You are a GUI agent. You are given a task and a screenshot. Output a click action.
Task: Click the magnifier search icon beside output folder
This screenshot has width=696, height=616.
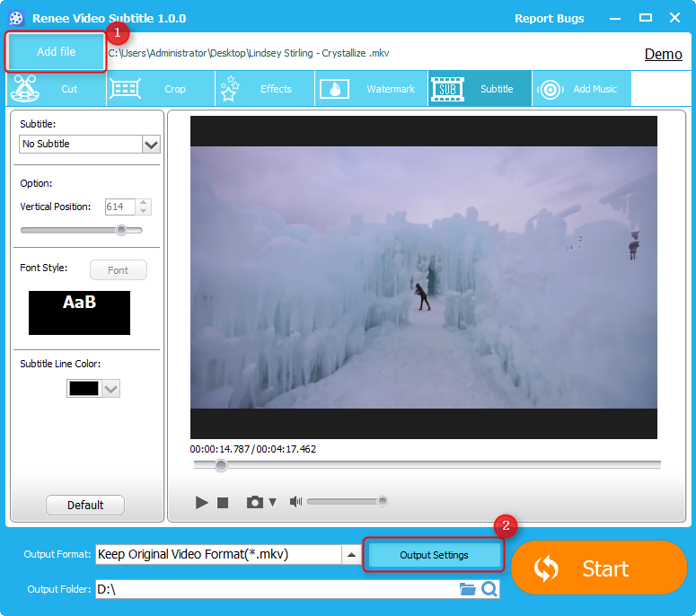click(x=489, y=589)
